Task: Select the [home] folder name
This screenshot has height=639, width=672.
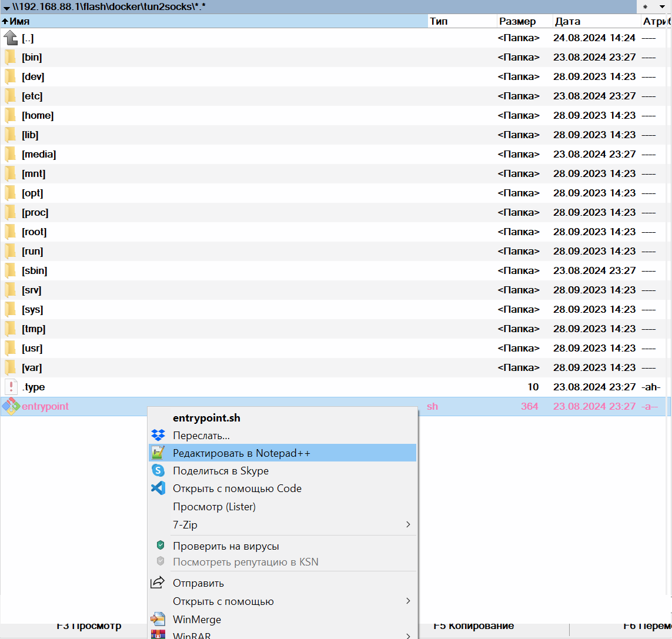Action: (x=38, y=116)
